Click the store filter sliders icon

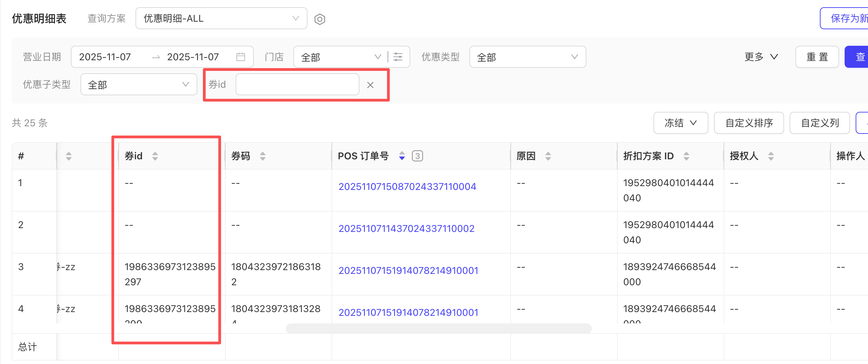tap(398, 57)
